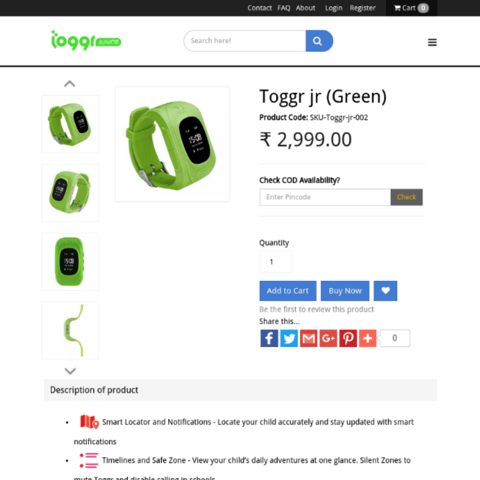
Task: Open the Register link
Action: tap(362, 8)
